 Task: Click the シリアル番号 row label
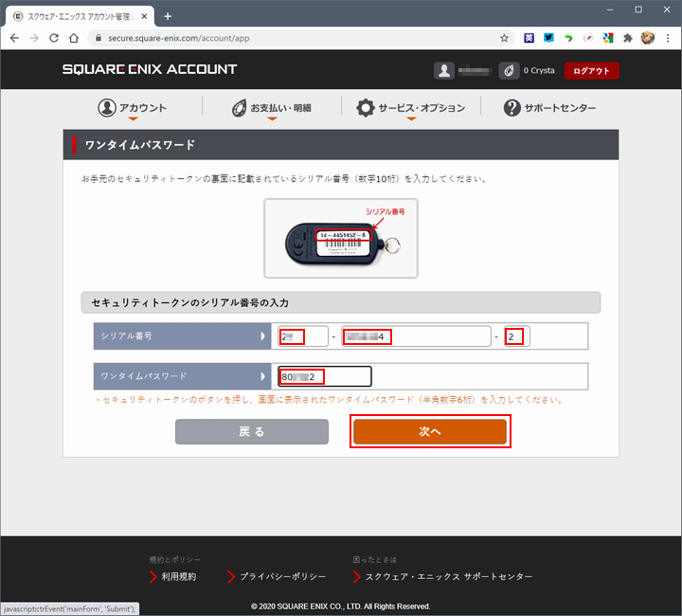[x=182, y=335]
